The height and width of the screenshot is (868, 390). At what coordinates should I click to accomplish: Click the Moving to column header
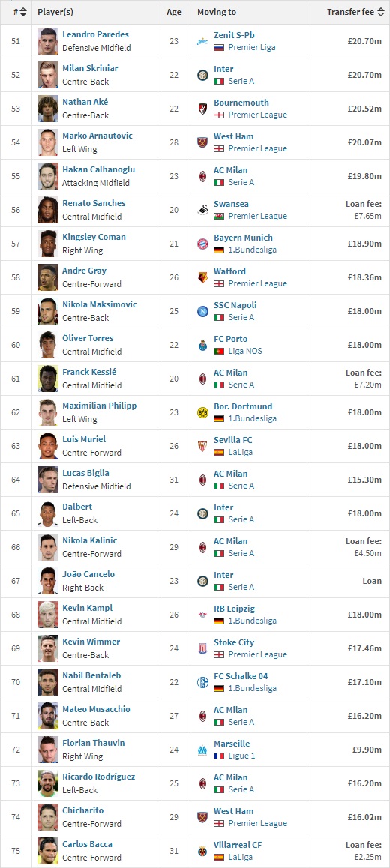tap(217, 12)
